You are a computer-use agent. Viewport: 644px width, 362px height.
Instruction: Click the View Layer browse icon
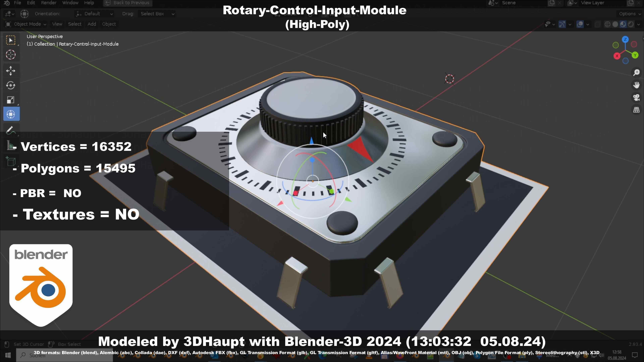(572, 3)
